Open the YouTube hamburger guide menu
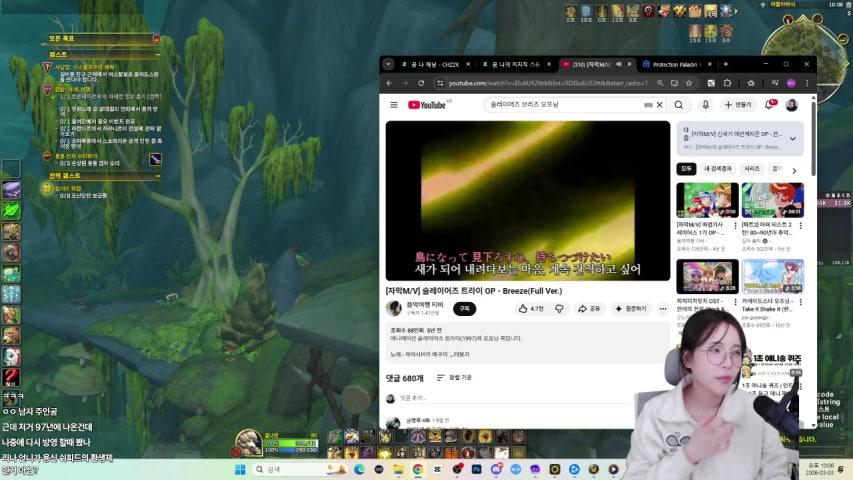Image resolution: width=853 pixels, height=480 pixels. [x=394, y=105]
